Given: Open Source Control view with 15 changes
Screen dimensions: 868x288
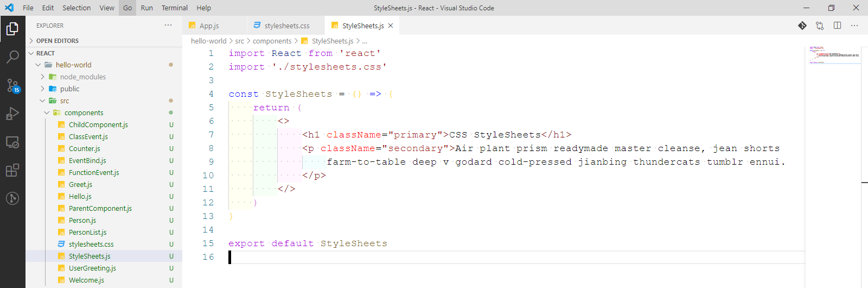Looking at the screenshot, I should (12, 85).
